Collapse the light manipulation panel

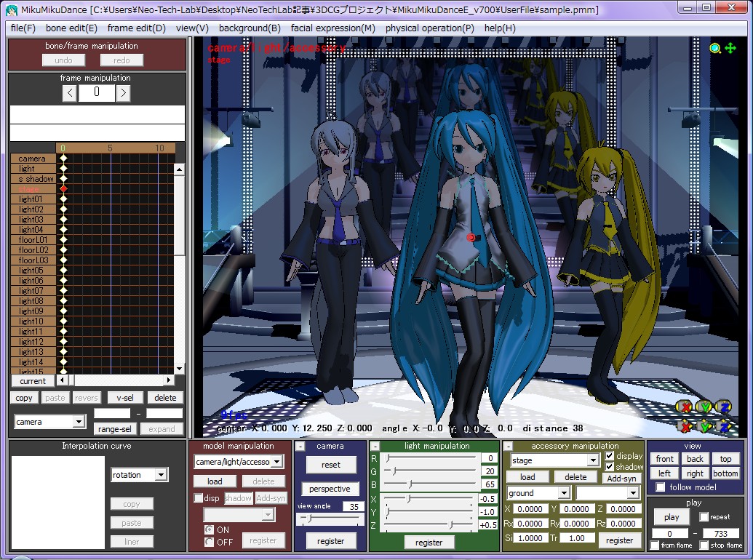375,447
